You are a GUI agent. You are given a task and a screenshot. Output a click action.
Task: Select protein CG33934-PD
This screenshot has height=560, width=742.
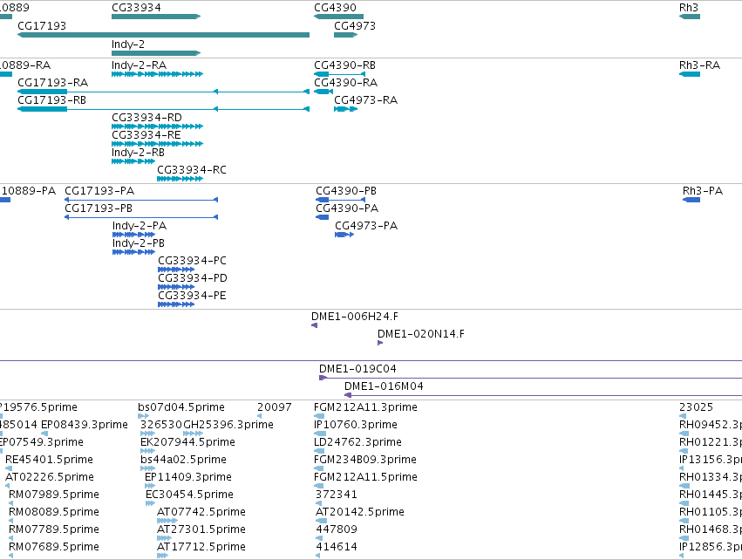click(x=176, y=287)
